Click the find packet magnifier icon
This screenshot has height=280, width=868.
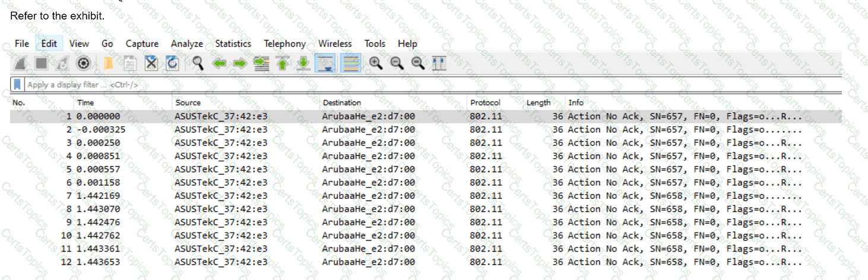click(x=198, y=63)
